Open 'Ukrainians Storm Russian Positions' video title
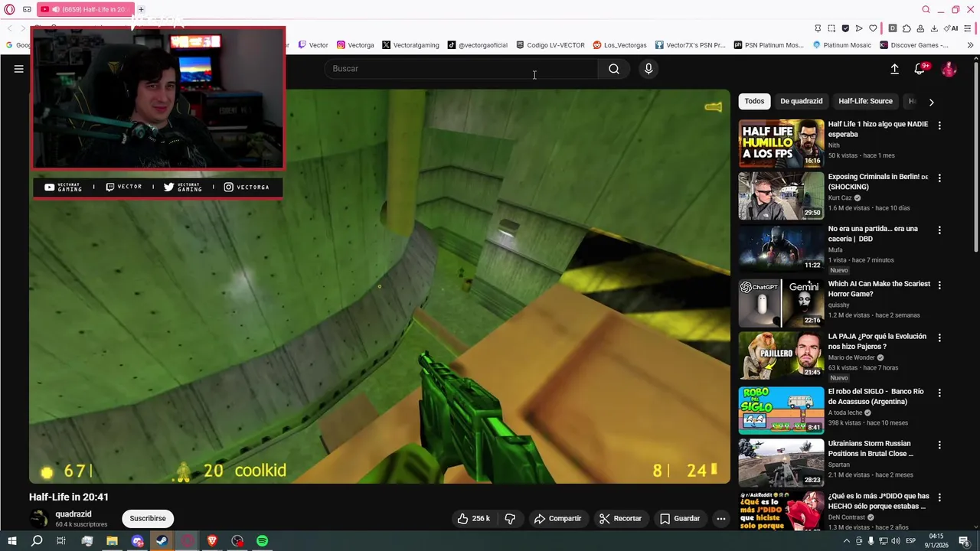980x551 pixels. pyautogui.click(x=871, y=448)
